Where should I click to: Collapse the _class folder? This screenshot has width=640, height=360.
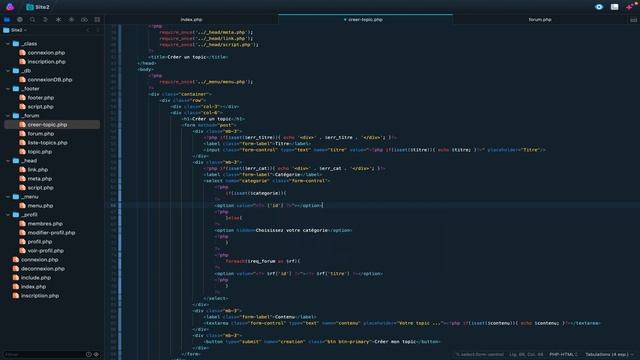(8, 44)
